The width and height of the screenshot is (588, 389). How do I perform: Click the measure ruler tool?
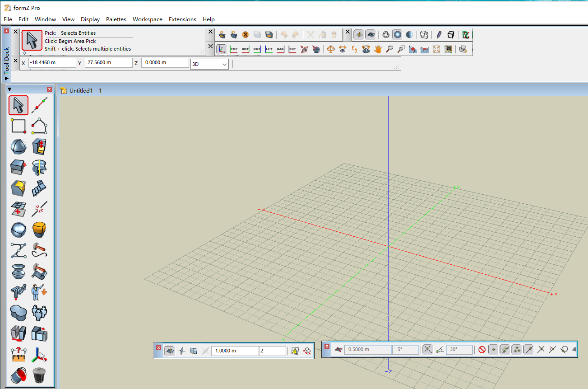click(x=18, y=355)
